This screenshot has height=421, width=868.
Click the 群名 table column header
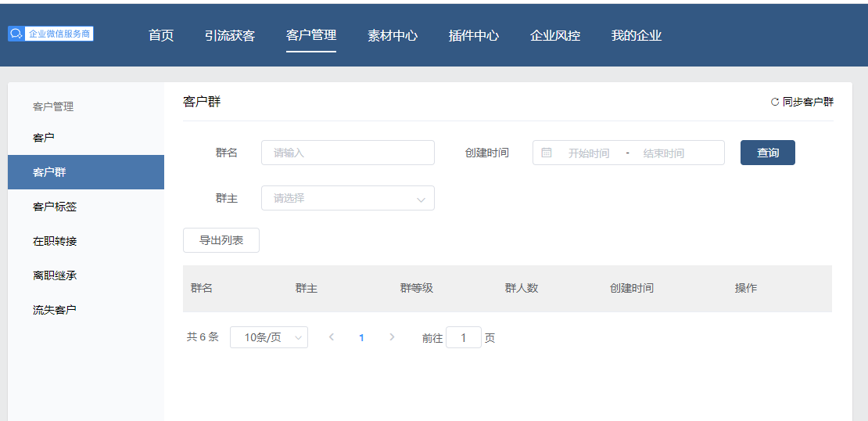[202, 288]
